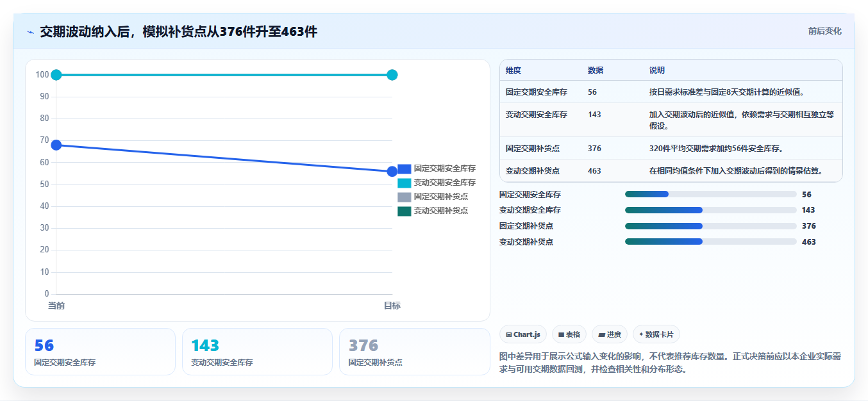
Task: Click the blue data point at 目标
Action: click(392, 172)
